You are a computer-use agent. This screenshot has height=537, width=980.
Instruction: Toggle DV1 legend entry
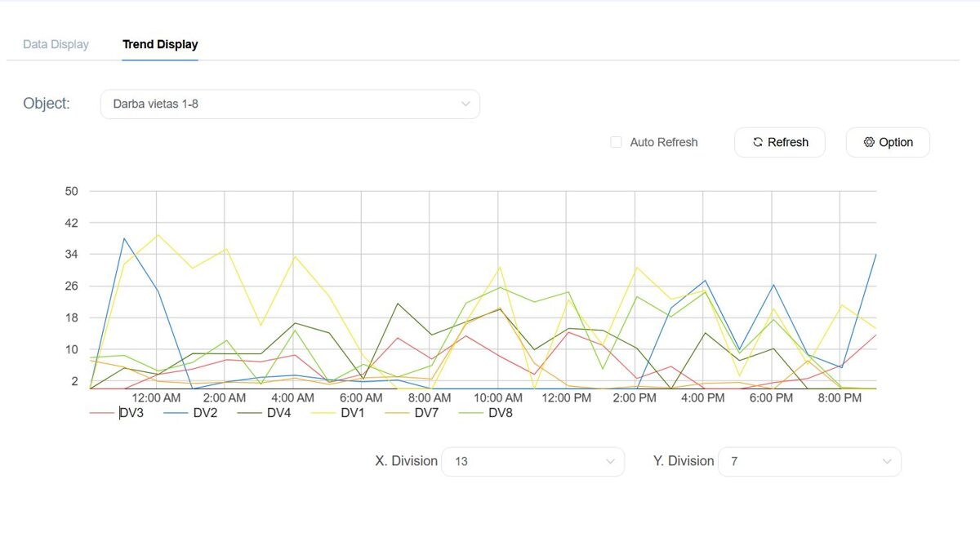click(x=353, y=413)
